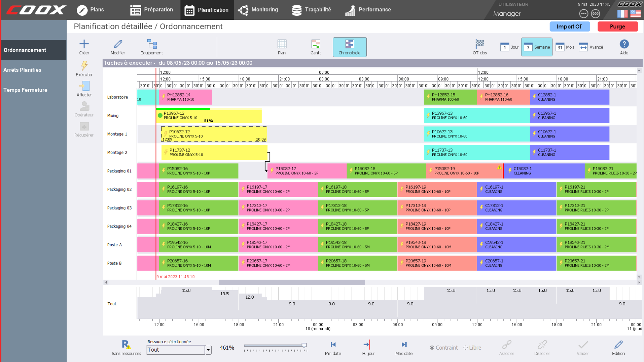Click the Import OT button
The width and height of the screenshot is (644, 362).
pos(569,26)
